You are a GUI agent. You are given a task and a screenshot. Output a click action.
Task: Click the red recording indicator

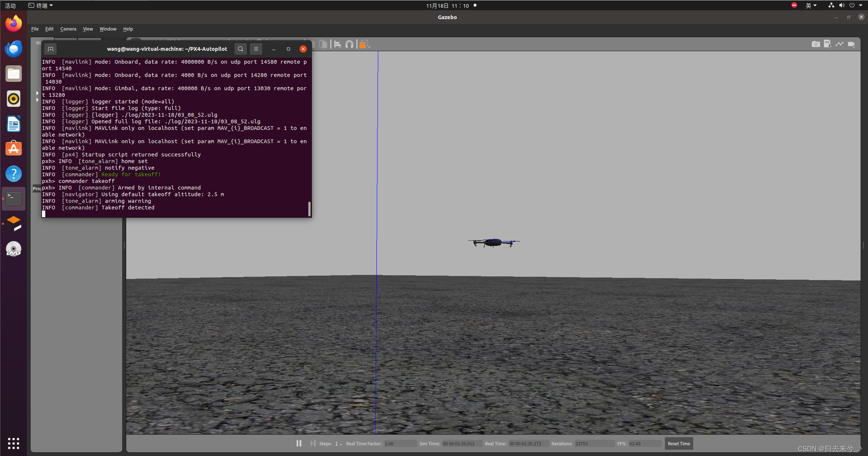click(x=794, y=5)
